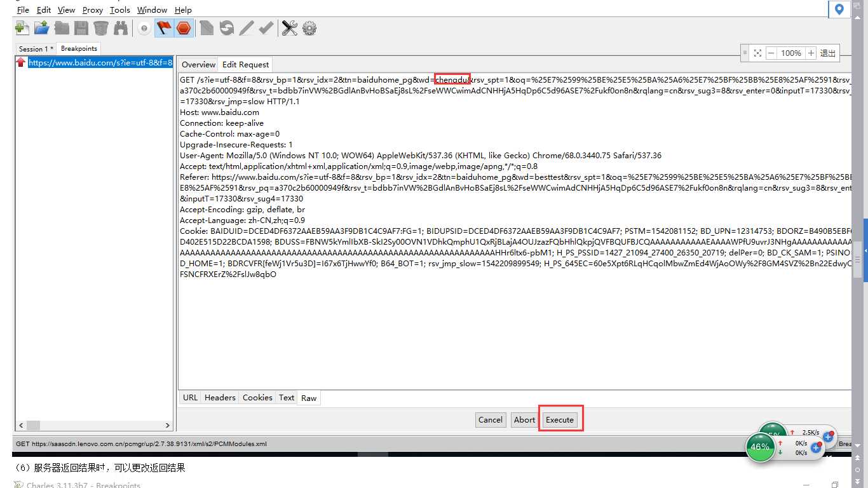
Task: Open Tools via wrench and screwdriver icon
Action: [x=290, y=28]
